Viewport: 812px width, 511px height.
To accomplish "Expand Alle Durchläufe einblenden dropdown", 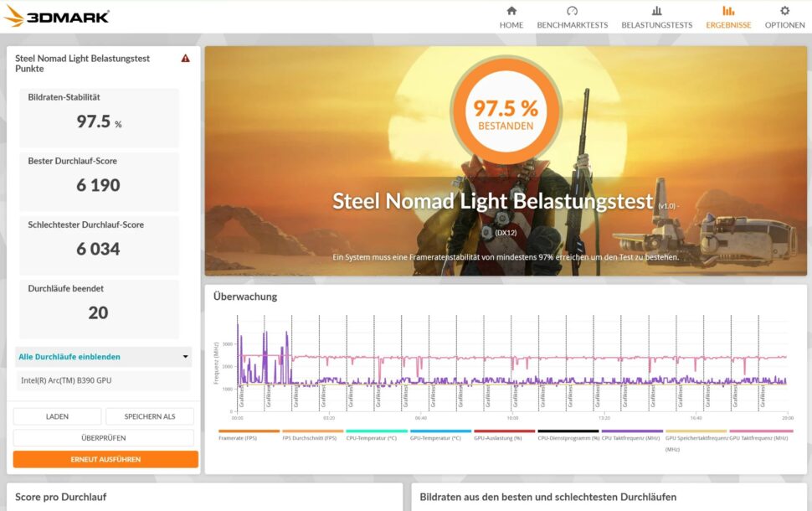I will click(103, 357).
